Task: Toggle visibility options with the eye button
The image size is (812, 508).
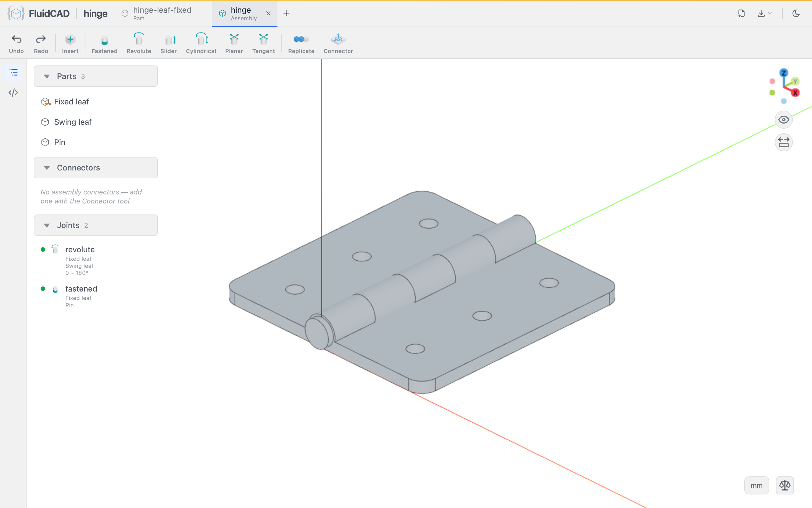Action: pyautogui.click(x=784, y=120)
